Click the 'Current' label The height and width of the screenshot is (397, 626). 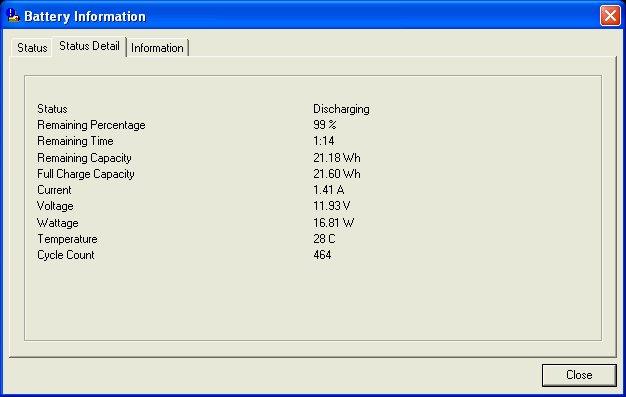(x=54, y=190)
